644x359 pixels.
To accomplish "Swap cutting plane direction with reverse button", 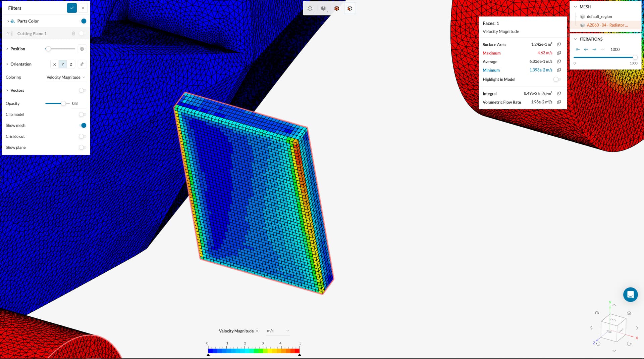I will coord(82,64).
